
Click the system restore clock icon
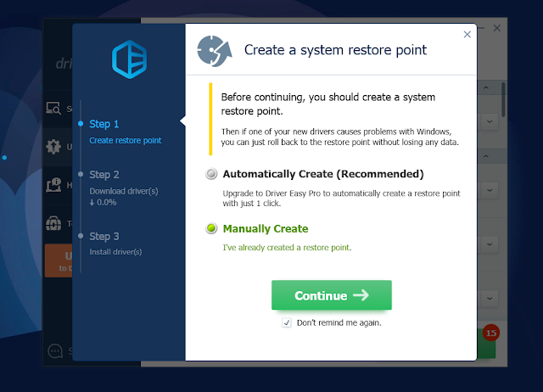(215, 51)
